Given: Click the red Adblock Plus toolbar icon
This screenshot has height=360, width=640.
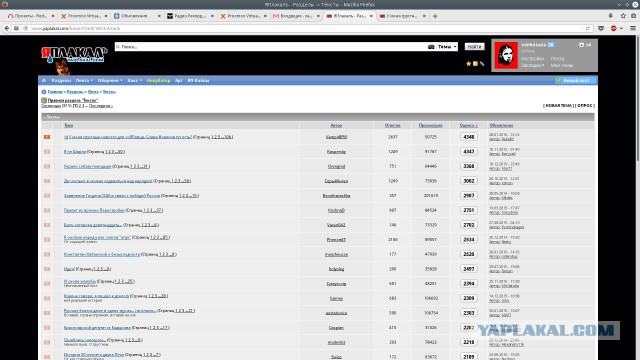Looking at the screenshot, I should (x=613, y=28).
